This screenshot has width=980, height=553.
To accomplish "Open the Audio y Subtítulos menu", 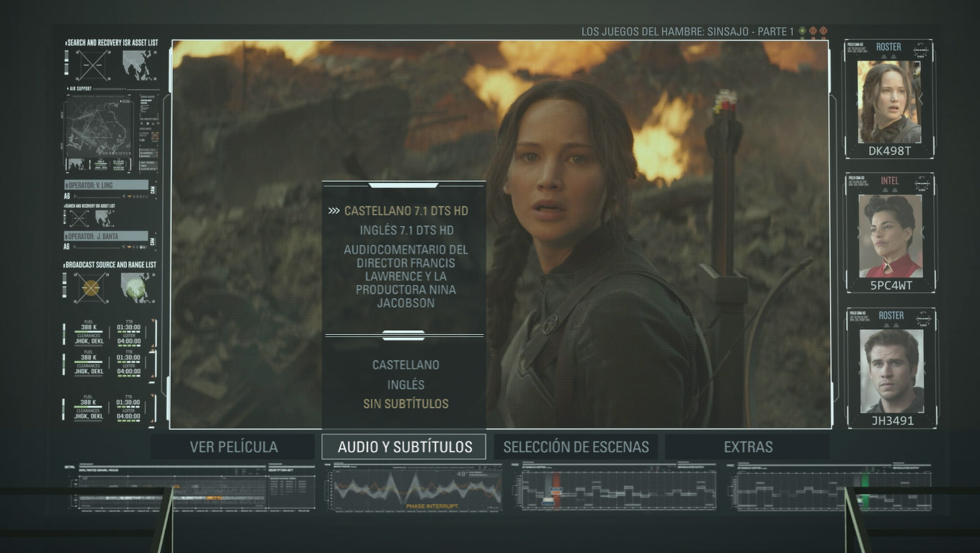I will [x=404, y=446].
